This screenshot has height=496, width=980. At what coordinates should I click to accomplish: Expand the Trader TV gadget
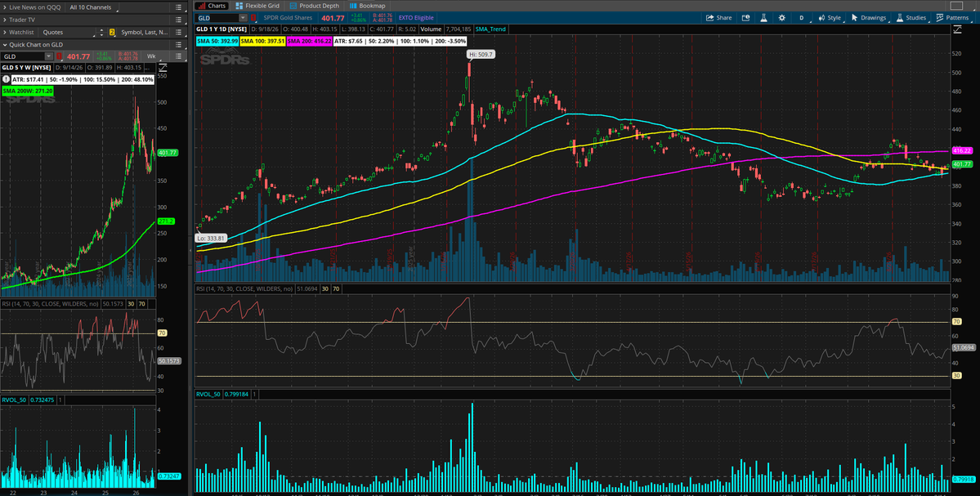coord(4,20)
